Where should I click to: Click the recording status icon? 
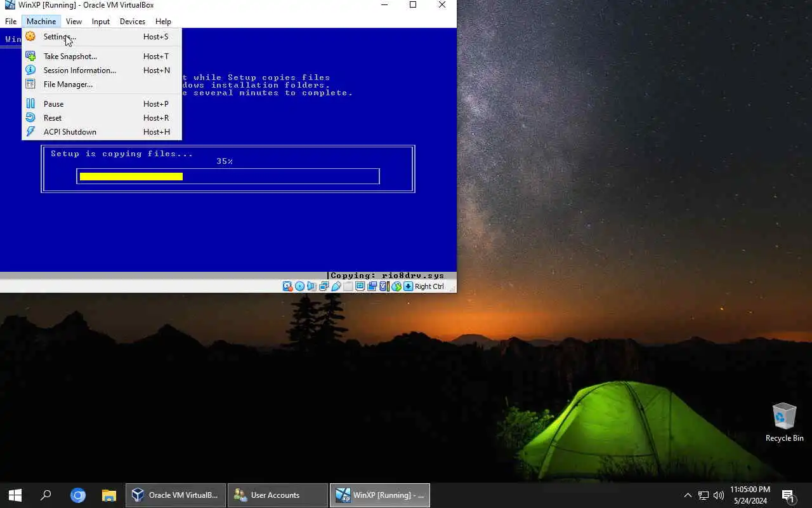(372, 286)
